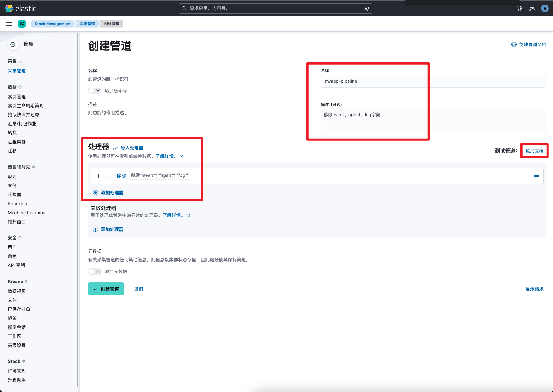The image size is (553, 392).
Task: Open the help menu lifebuoy icon
Action: 519,8
